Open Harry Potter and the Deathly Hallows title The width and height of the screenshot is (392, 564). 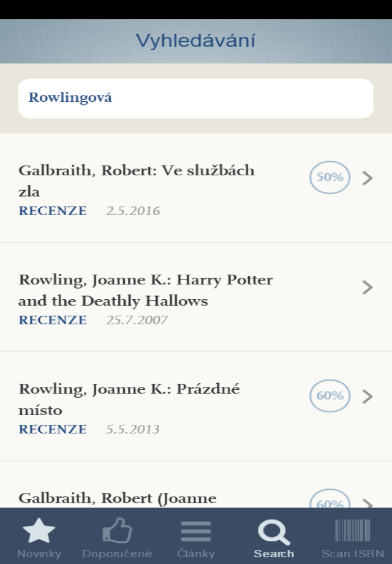click(146, 290)
